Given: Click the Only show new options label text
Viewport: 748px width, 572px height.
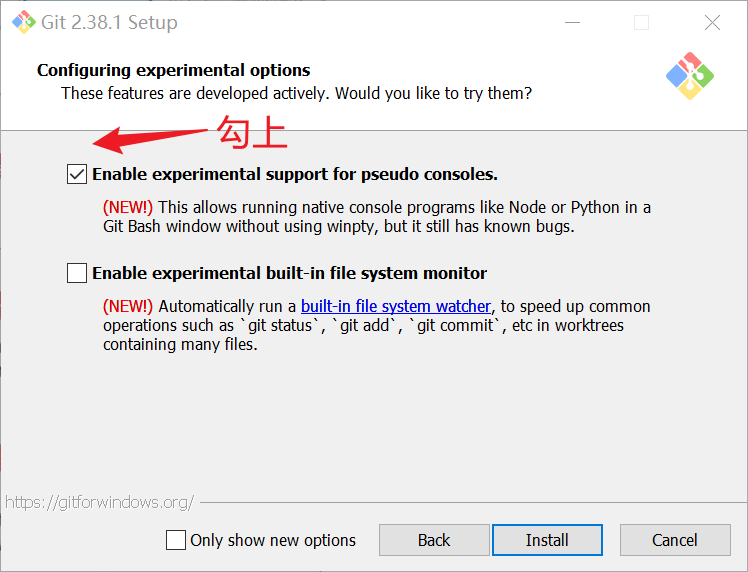Looking at the screenshot, I should [273, 540].
